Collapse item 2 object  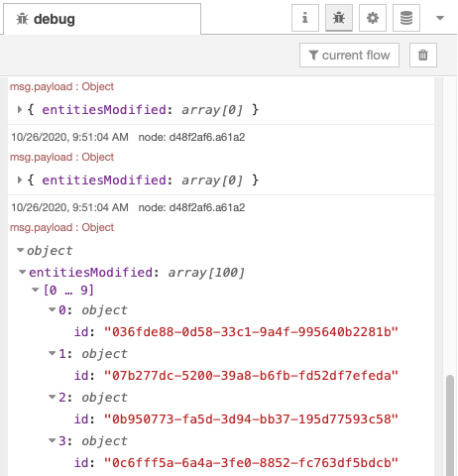[52, 397]
